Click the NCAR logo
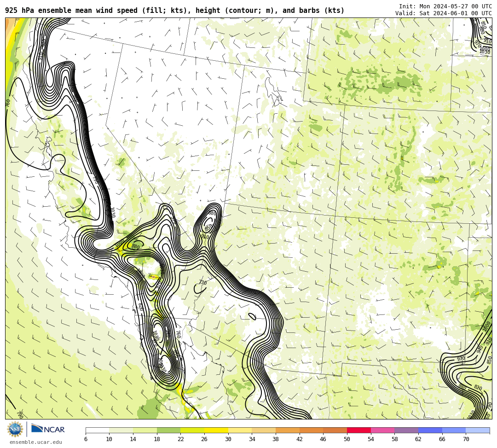This screenshot has width=497, height=448. 48,429
